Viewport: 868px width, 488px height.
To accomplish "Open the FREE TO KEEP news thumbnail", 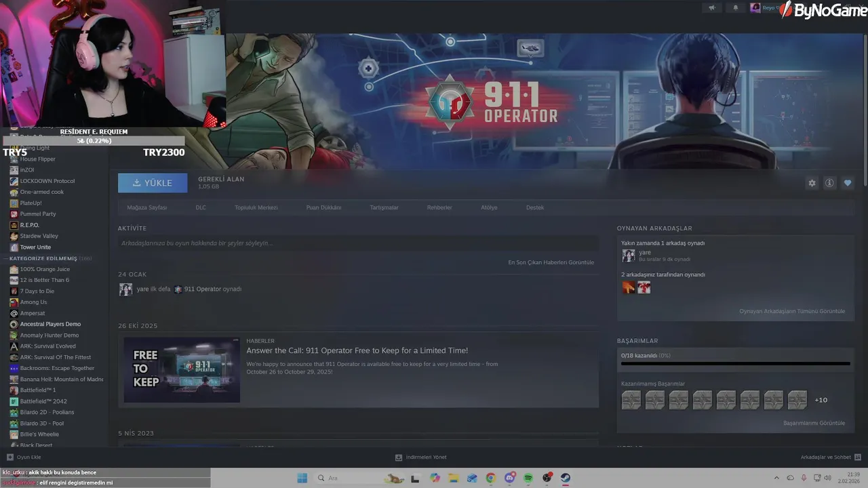I will click(x=182, y=370).
